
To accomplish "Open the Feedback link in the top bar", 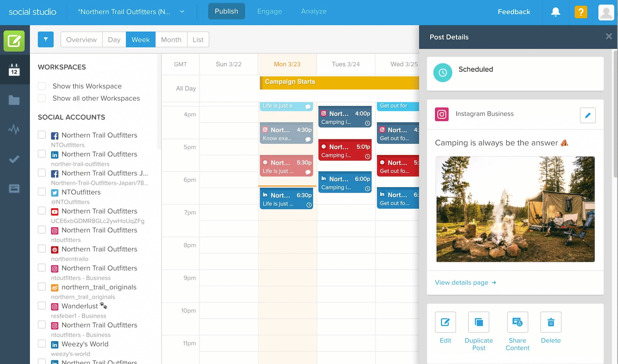I will 514,12.
